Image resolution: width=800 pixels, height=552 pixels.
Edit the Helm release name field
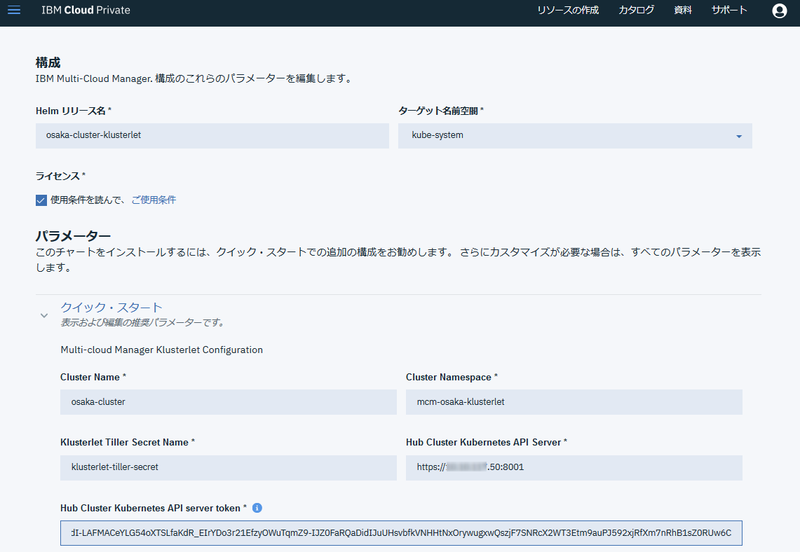click(212, 136)
